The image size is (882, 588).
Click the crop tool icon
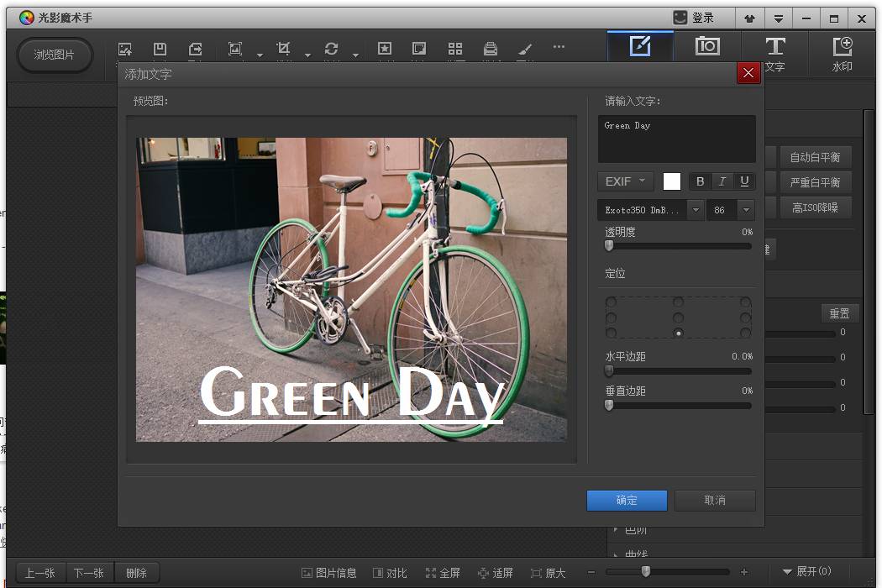[284, 49]
